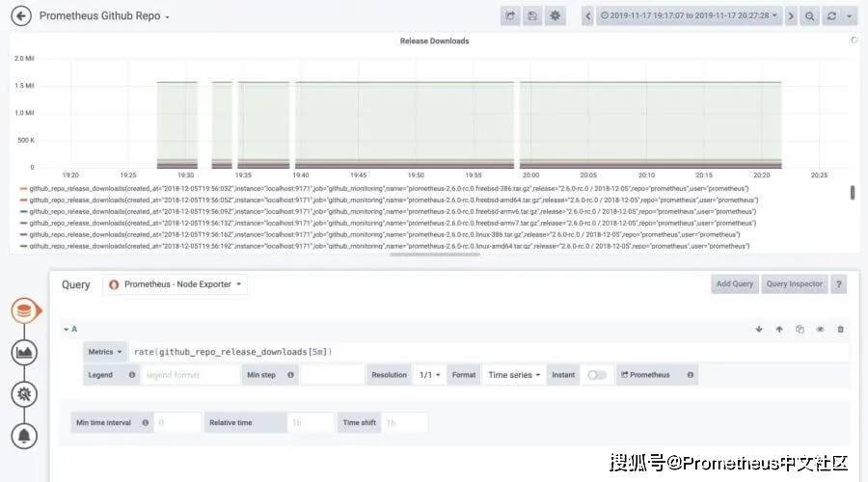868x482 pixels.
Task: Save the dashboard with the disk icon
Action: pos(532,16)
